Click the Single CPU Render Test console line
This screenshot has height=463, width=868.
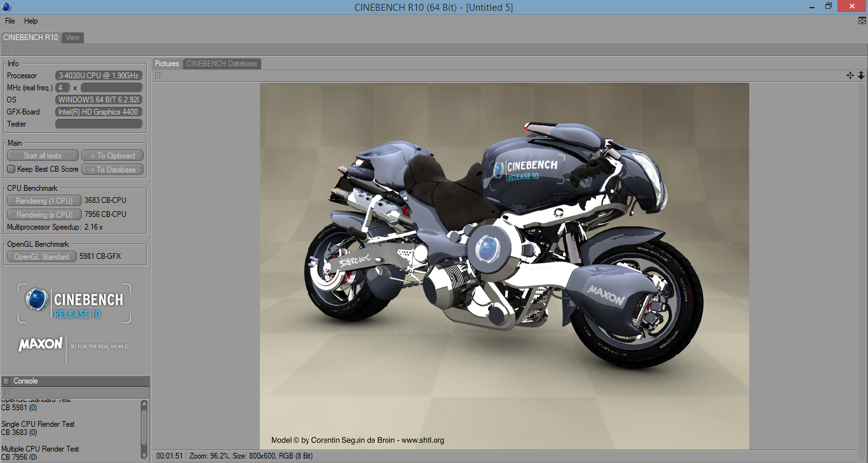point(38,424)
